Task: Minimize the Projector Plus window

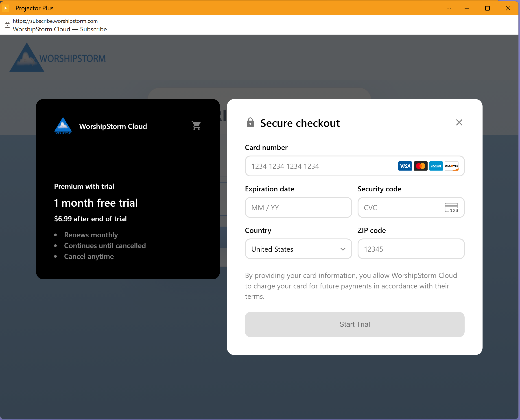Action: (x=467, y=8)
